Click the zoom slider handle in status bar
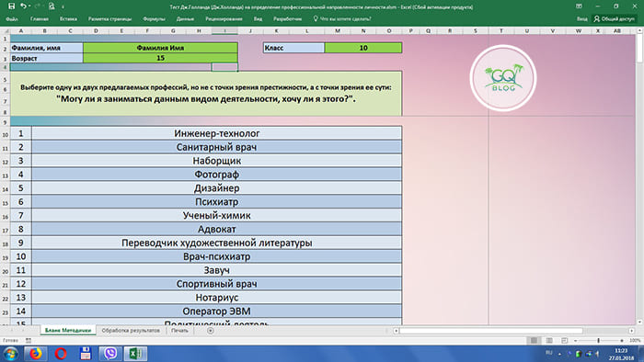The width and height of the screenshot is (644, 362). 598,341
